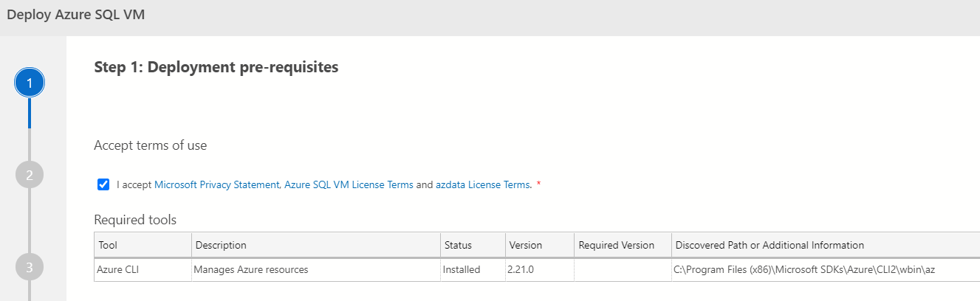
Task: Click the step 1 wizard indicator
Action: (30, 83)
